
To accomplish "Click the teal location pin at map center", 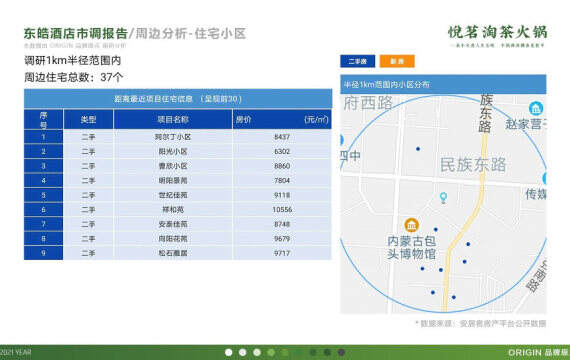I will [x=443, y=198].
